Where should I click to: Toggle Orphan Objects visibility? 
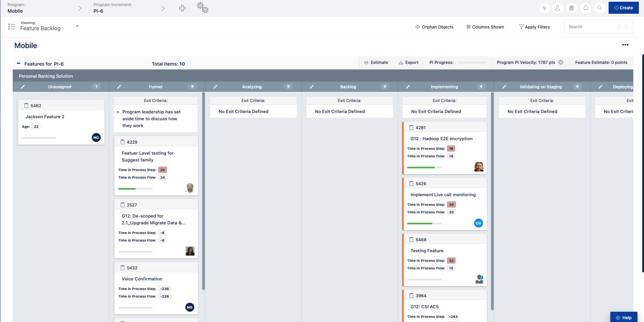434,27
